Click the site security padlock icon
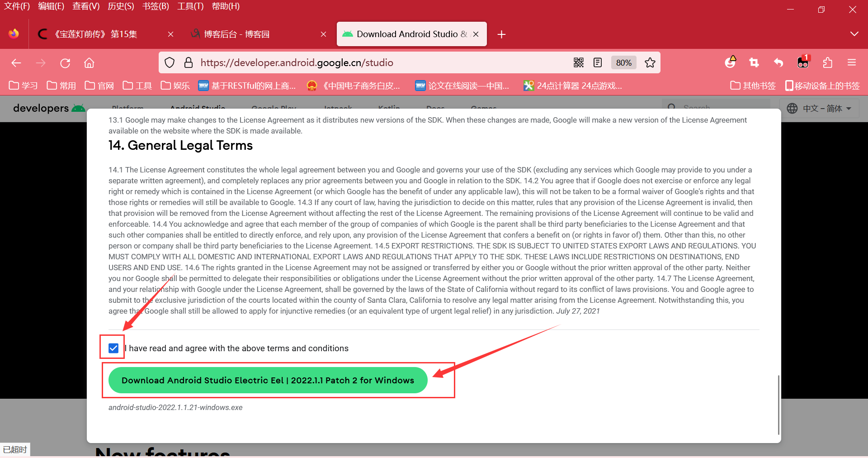The height and width of the screenshot is (458, 868). point(189,62)
